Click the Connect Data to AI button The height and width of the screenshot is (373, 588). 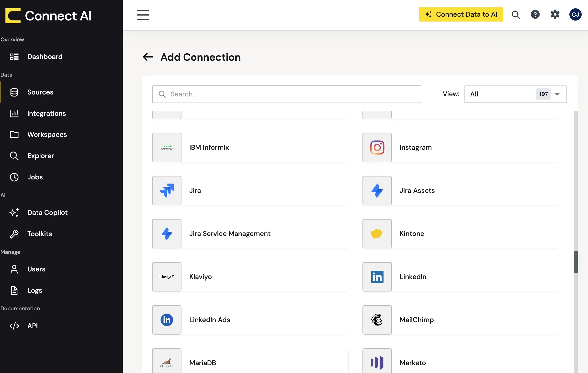click(461, 14)
